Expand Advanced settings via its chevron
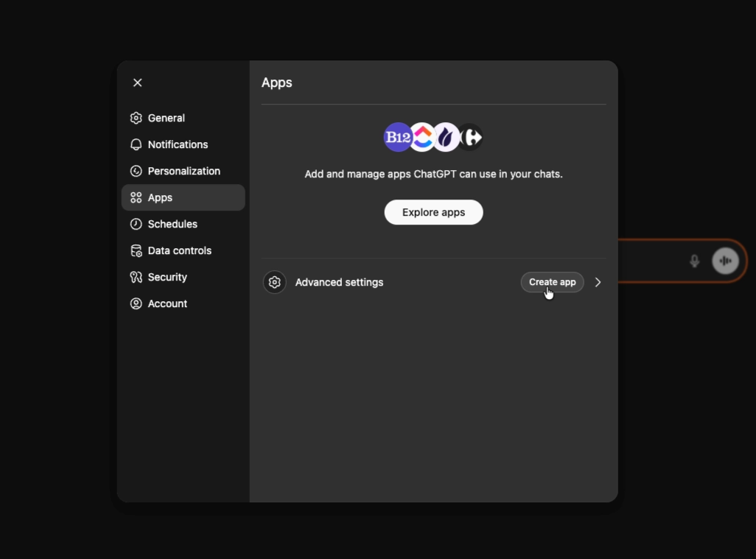 (x=598, y=282)
